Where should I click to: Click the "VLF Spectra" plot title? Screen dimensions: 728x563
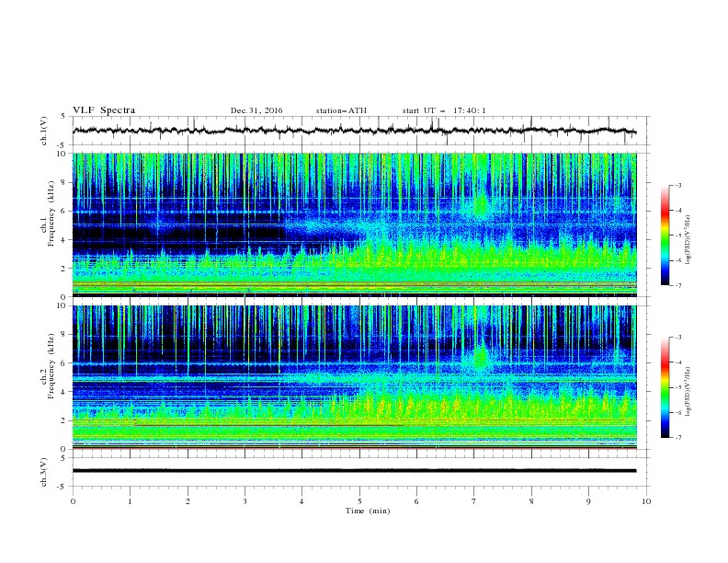104,110
